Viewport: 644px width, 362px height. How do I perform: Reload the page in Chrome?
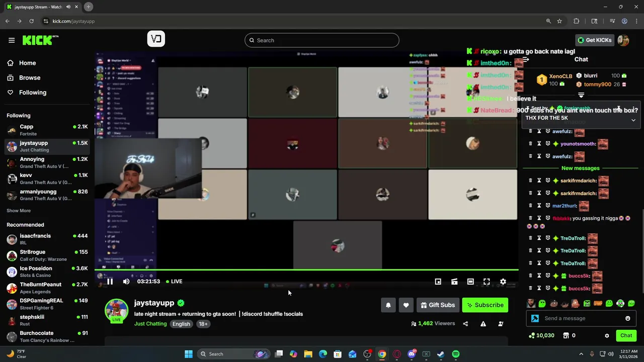pyautogui.click(x=32, y=21)
